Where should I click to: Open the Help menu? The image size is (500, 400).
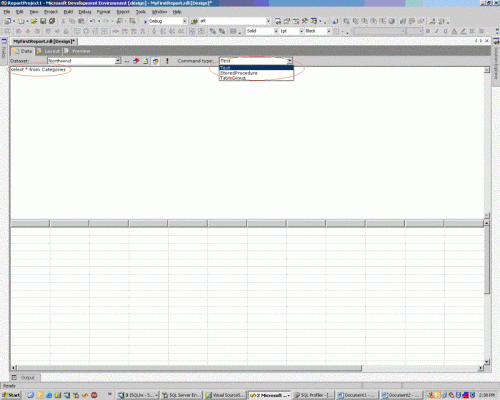pyautogui.click(x=177, y=12)
